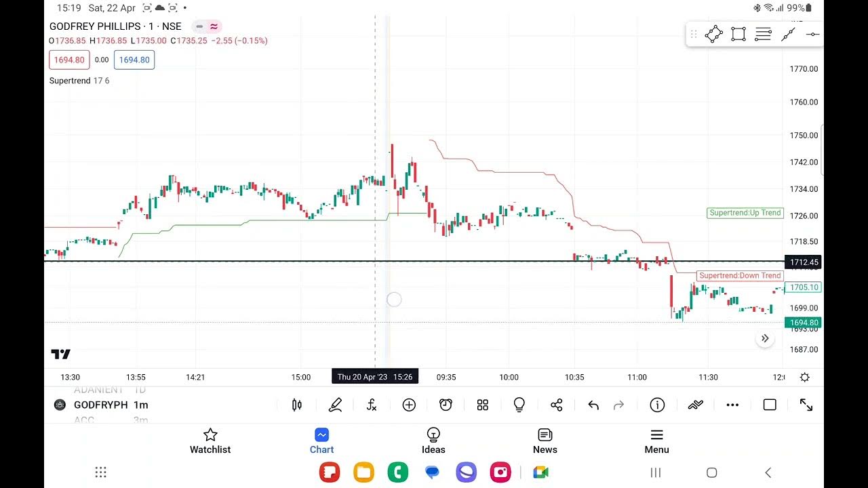Open the Ideas tab
Image resolution: width=868 pixels, height=488 pixels.
pyautogui.click(x=433, y=441)
